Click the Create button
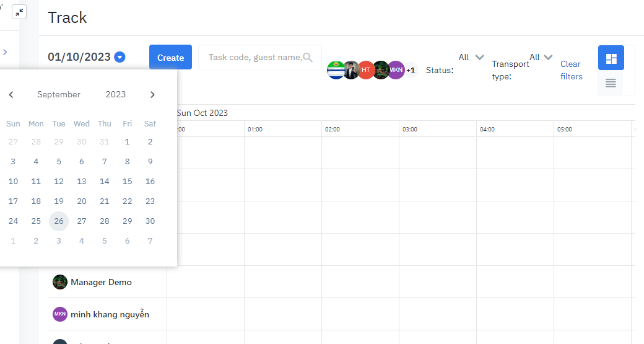Viewport: 644px width, 344px height. tap(170, 58)
